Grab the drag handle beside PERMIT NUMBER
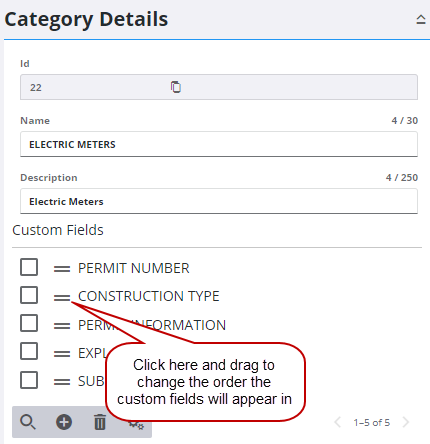 tap(62, 268)
